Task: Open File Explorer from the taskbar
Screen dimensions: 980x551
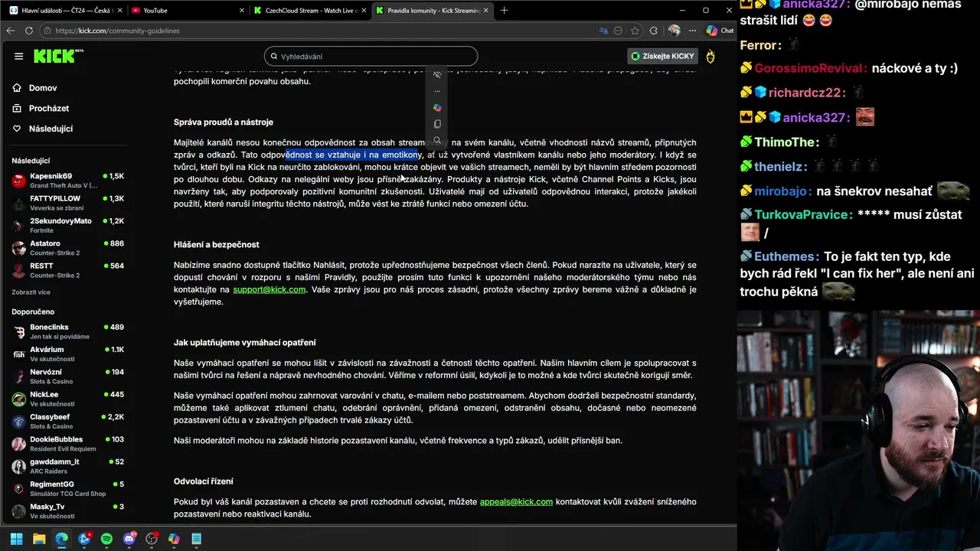Action: click(39, 539)
